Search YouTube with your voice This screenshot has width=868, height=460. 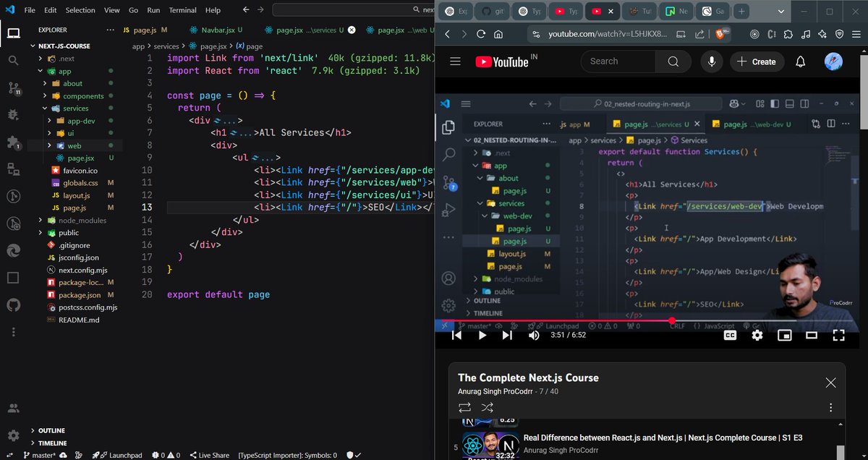[712, 61]
